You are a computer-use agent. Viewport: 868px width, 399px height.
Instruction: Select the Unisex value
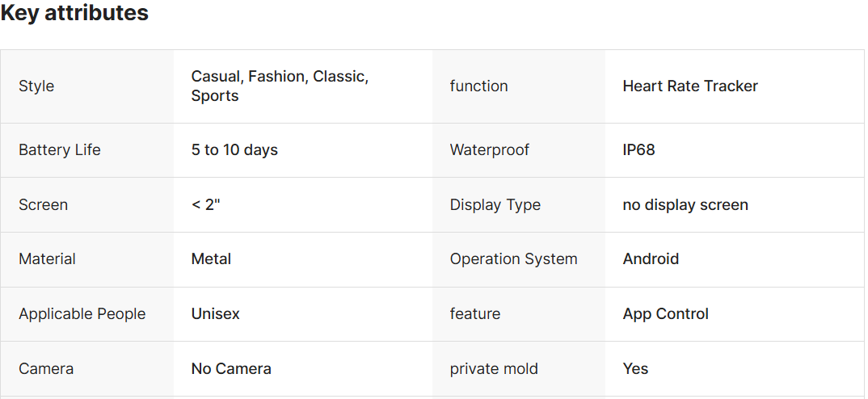215,313
